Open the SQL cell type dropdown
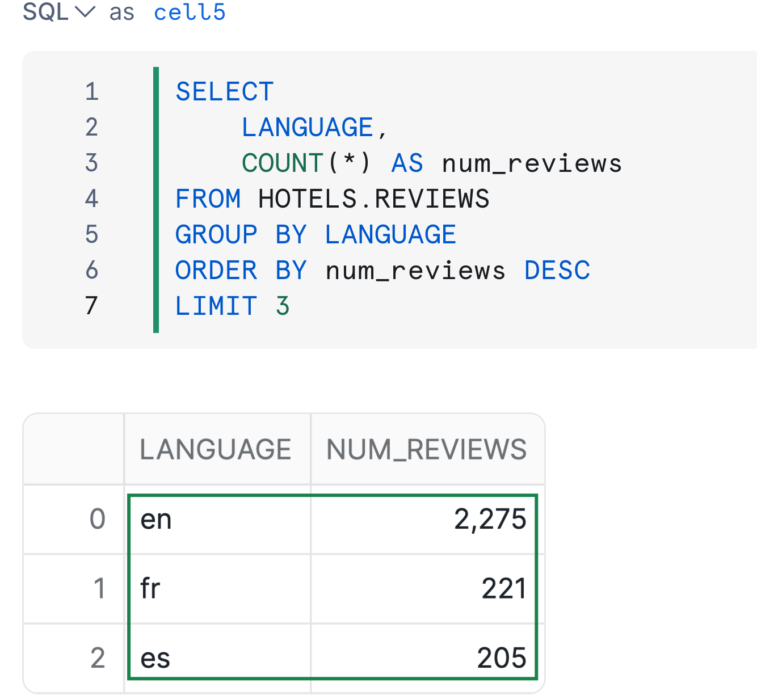 [x=58, y=11]
